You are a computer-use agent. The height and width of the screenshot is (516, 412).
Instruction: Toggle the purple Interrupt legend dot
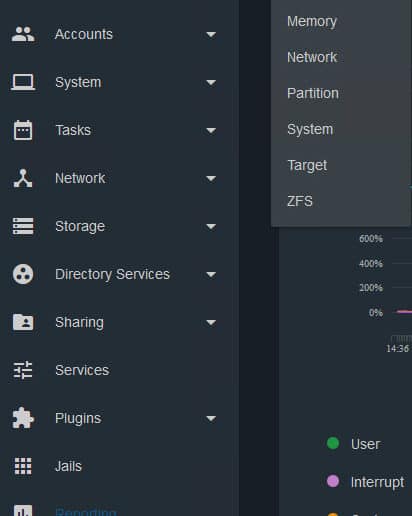[x=333, y=481]
